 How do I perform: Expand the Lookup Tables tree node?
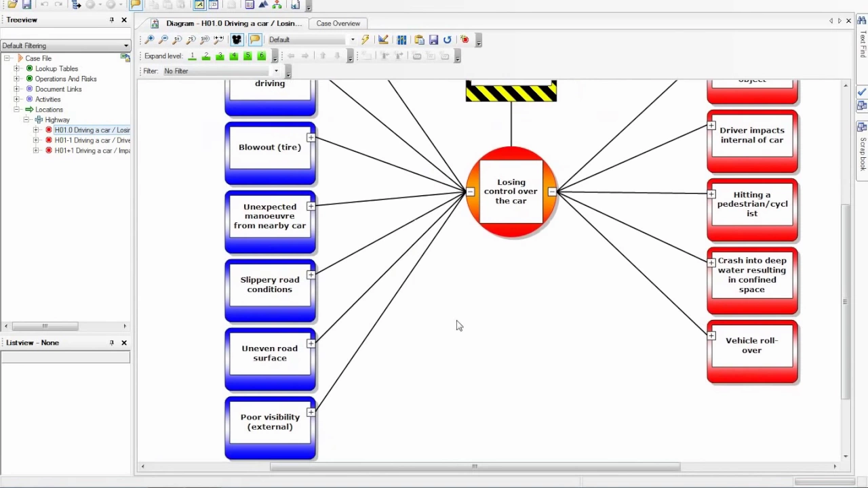17,69
